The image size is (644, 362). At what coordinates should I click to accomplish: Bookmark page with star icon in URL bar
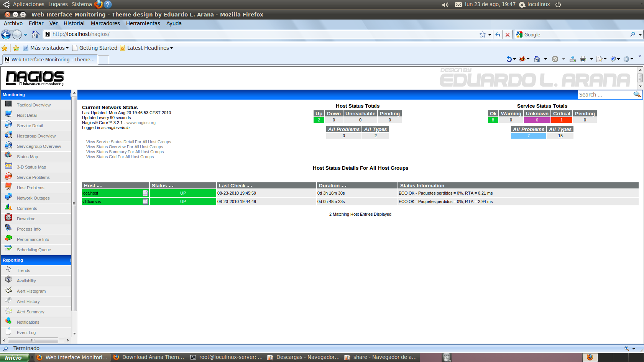pyautogui.click(x=483, y=34)
